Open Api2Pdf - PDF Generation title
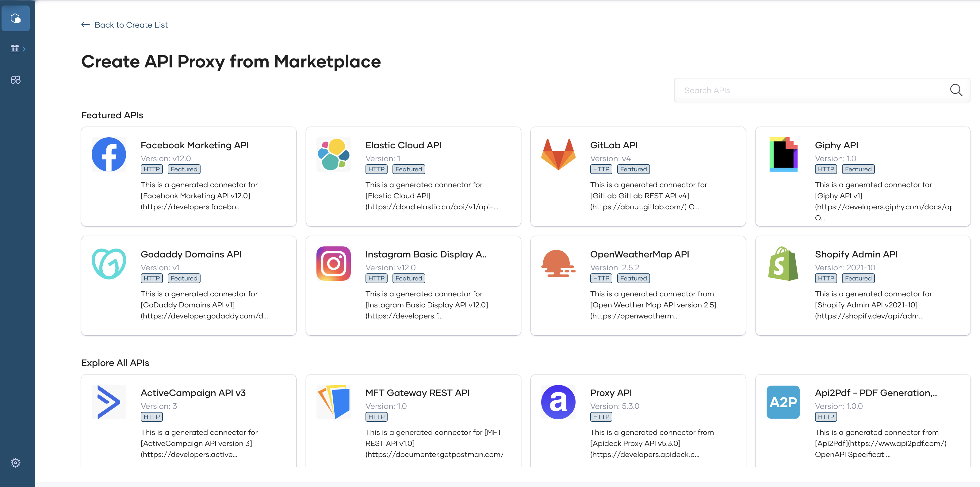The image size is (980, 487). (x=876, y=393)
